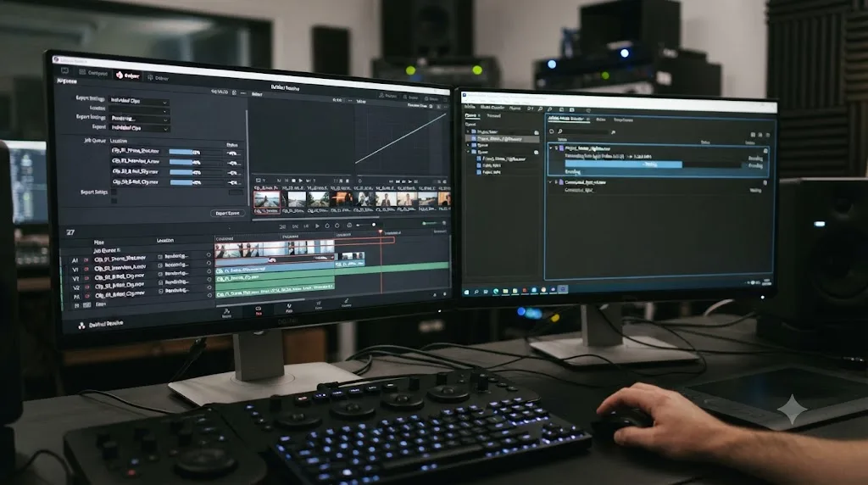Viewport: 868px width, 485px height.
Task: Open the Windows Start menu on the right monitor
Action: (467, 291)
